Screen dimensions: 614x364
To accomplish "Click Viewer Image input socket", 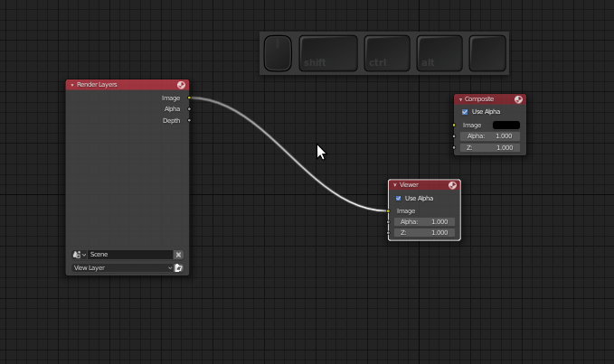I will [x=388, y=211].
